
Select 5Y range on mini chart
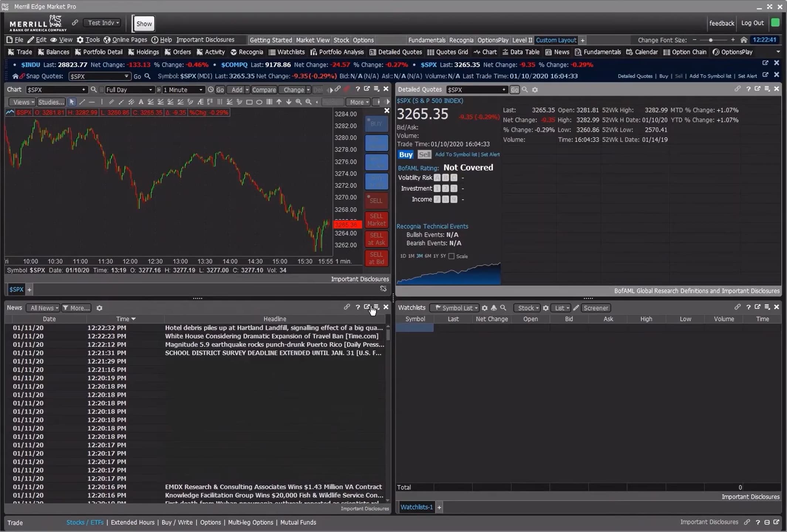click(443, 256)
